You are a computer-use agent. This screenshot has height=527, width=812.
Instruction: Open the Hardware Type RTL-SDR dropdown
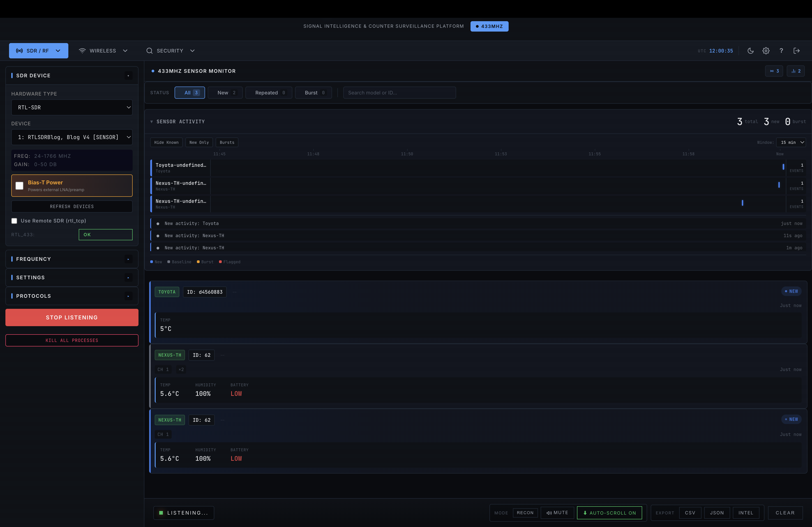click(72, 107)
